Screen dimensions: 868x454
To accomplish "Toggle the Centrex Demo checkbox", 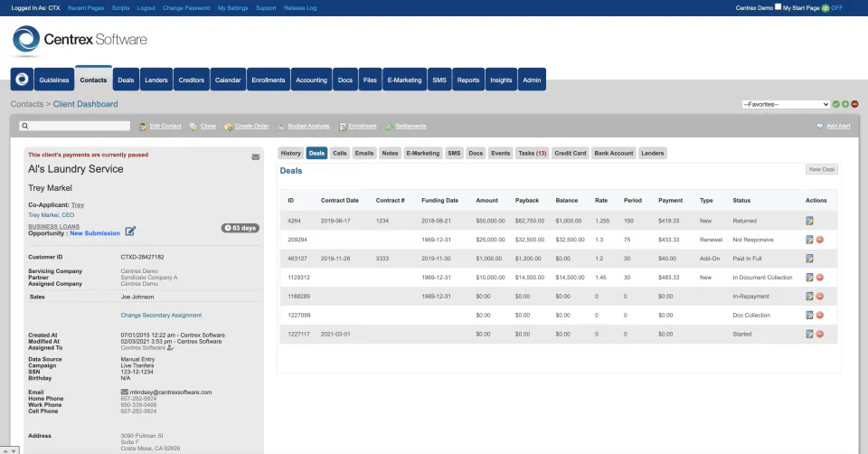I will pyautogui.click(x=778, y=7).
